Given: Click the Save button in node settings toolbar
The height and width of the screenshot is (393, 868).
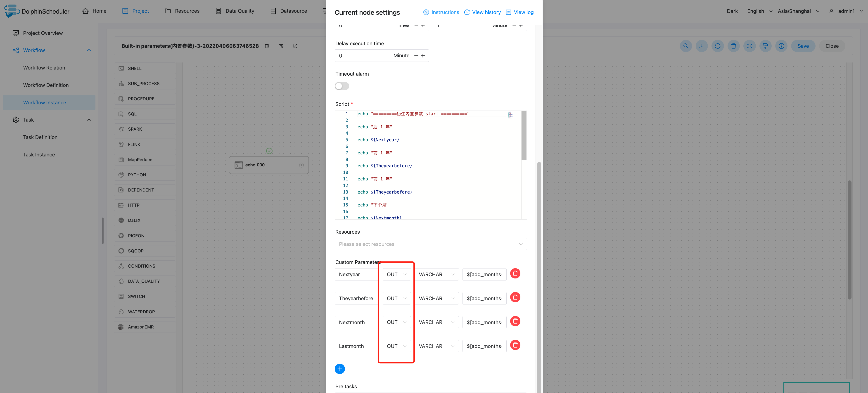Looking at the screenshot, I should click(x=803, y=46).
